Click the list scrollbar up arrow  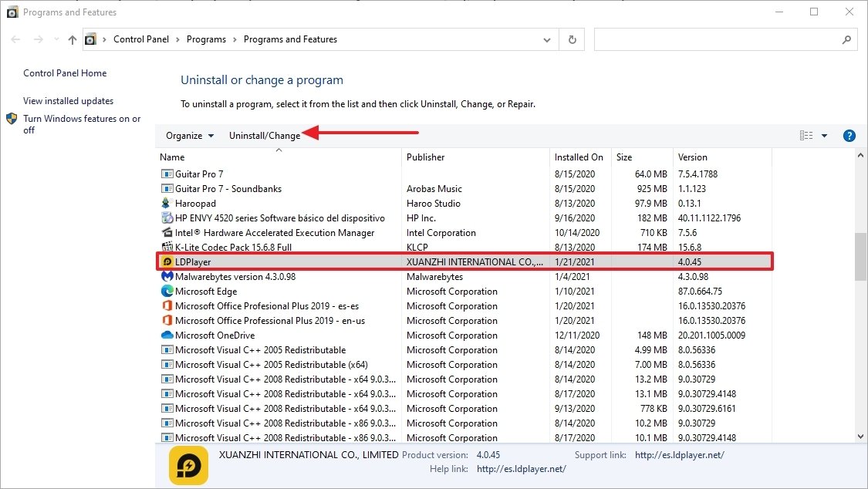860,156
